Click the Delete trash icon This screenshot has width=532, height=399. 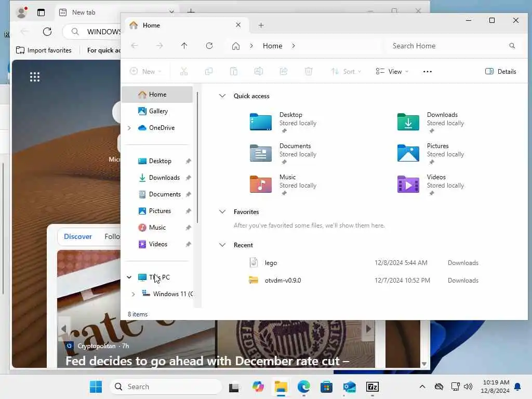click(309, 71)
